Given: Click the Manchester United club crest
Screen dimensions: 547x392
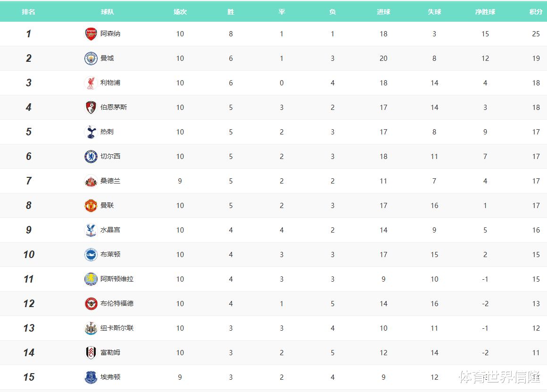Looking at the screenshot, I should coord(91,206).
